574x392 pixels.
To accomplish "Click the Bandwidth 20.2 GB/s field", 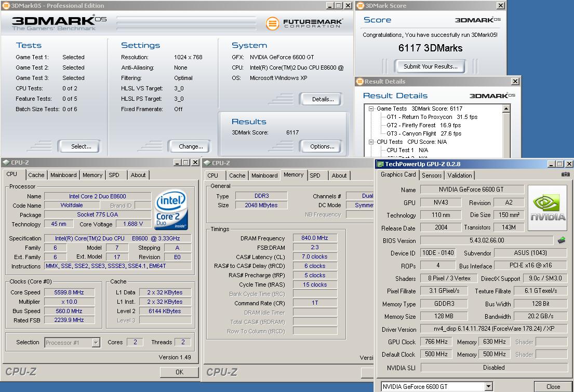I will click(540, 316).
